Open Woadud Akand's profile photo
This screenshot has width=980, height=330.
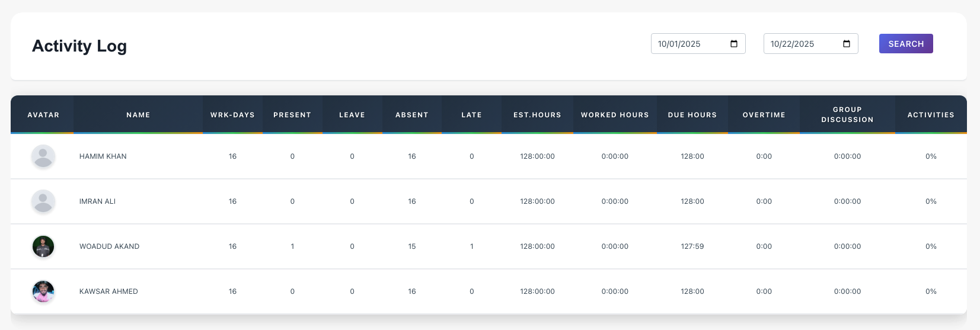point(43,246)
